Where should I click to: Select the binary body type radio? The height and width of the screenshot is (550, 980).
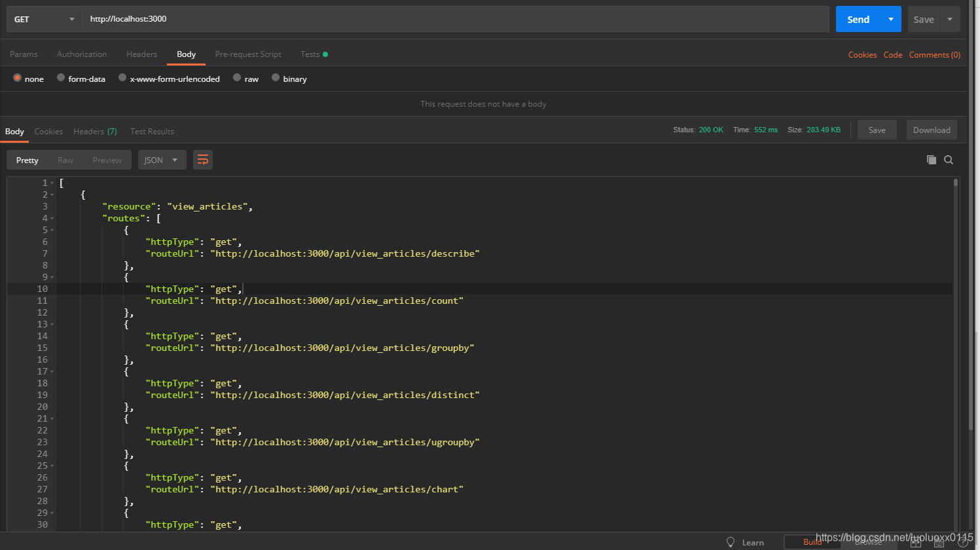point(276,78)
